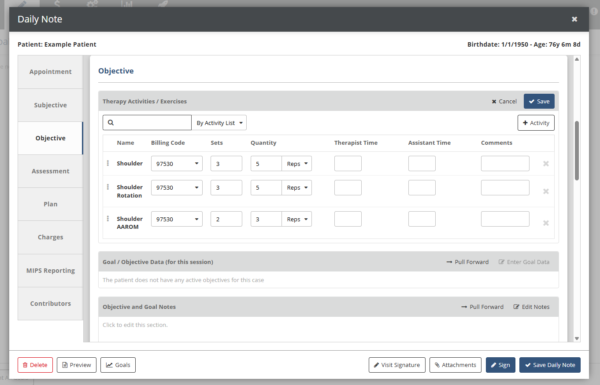Save the therapy activities
This screenshot has width=600, height=385.
pos(539,101)
